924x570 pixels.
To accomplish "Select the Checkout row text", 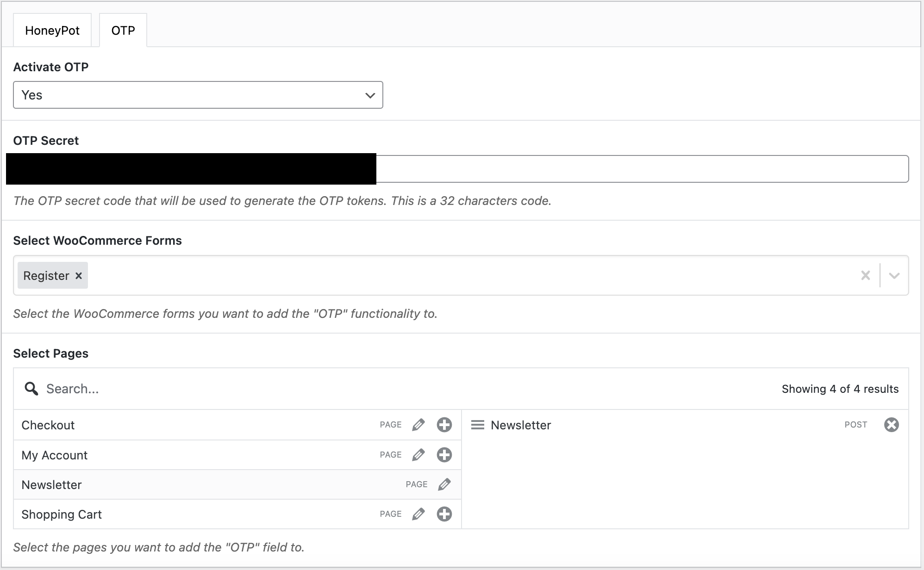I will [48, 425].
